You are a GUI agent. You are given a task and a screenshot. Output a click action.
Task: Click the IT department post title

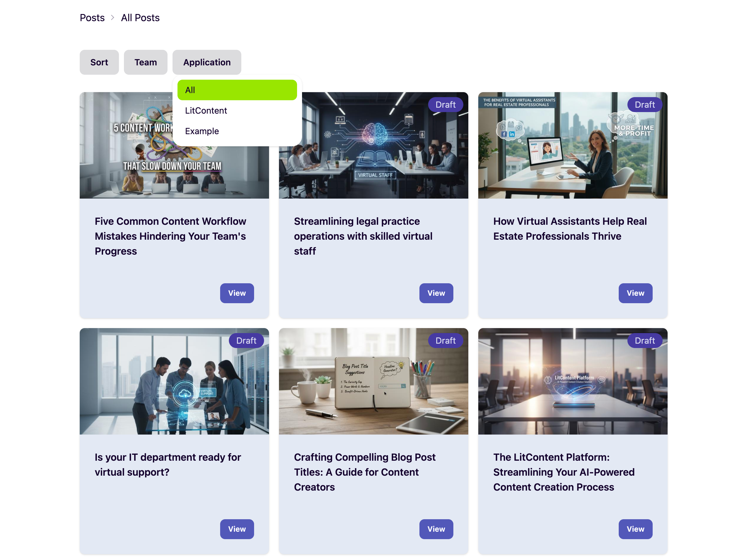168,464
